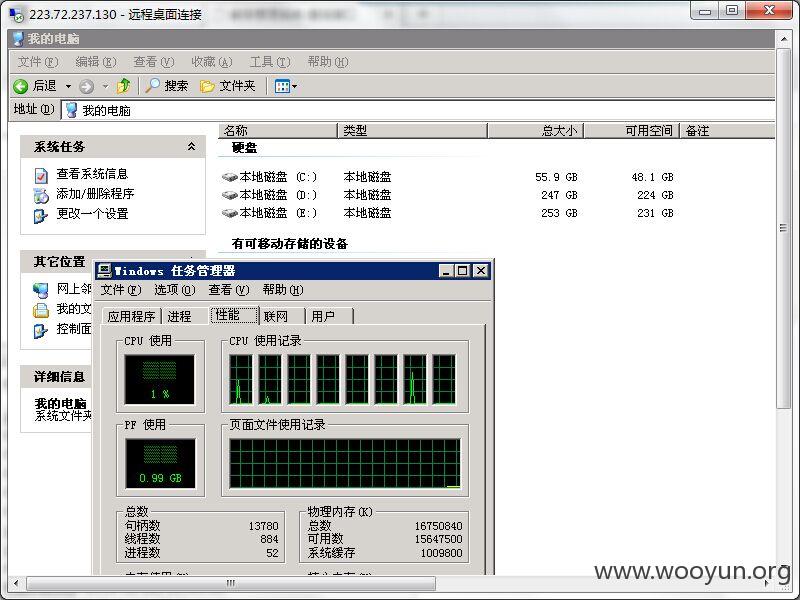This screenshot has width=800, height=600.
Task: Click the add/remove programs icon
Action: (x=41, y=195)
